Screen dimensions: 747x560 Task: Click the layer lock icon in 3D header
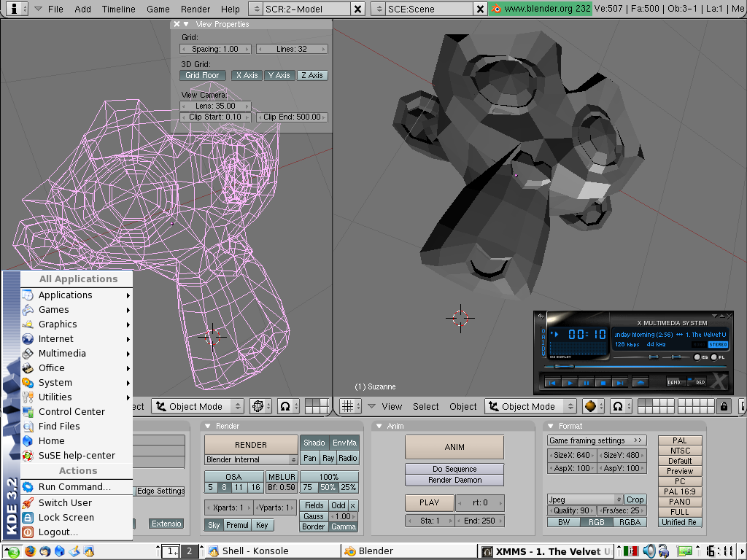tap(724, 406)
